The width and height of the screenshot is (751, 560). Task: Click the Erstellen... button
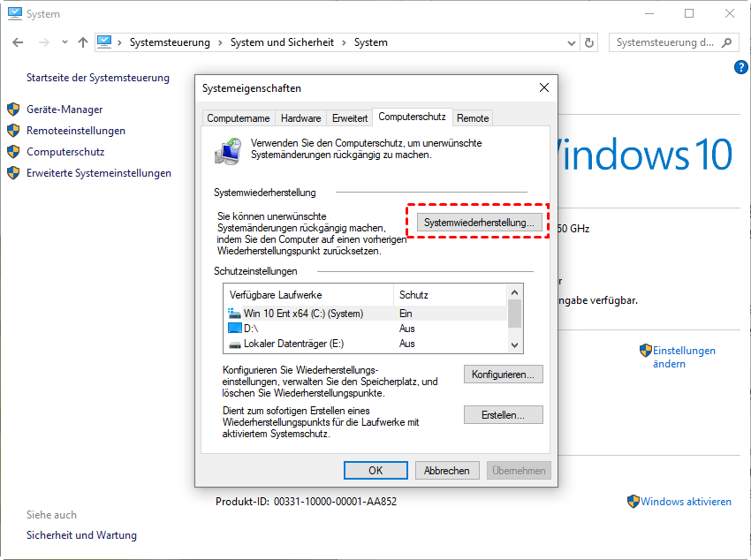coord(503,415)
